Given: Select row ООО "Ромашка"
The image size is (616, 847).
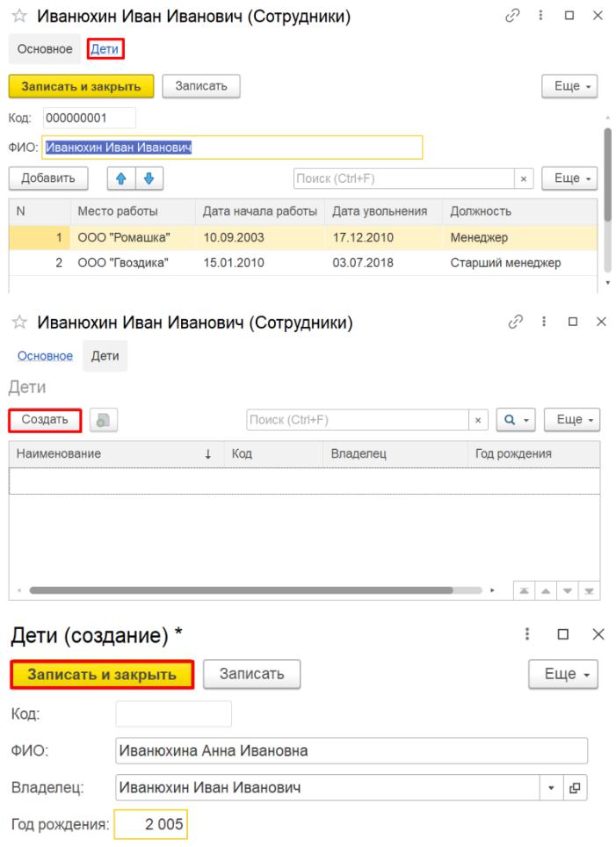Looking at the screenshot, I should pyautogui.click(x=303, y=238).
